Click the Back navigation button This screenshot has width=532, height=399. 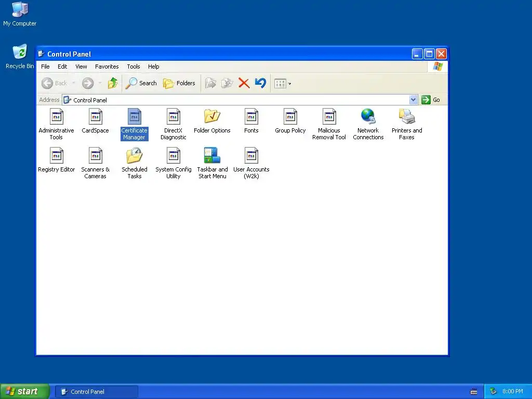click(x=54, y=83)
